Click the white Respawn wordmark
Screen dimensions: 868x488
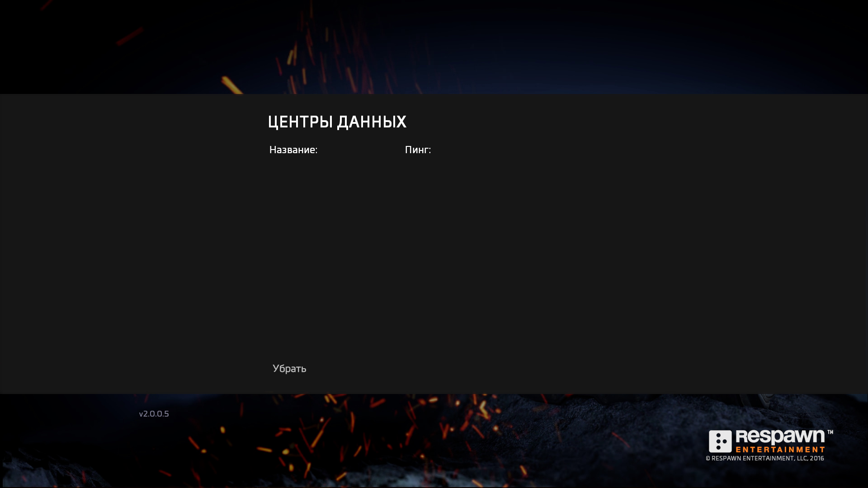780,437
